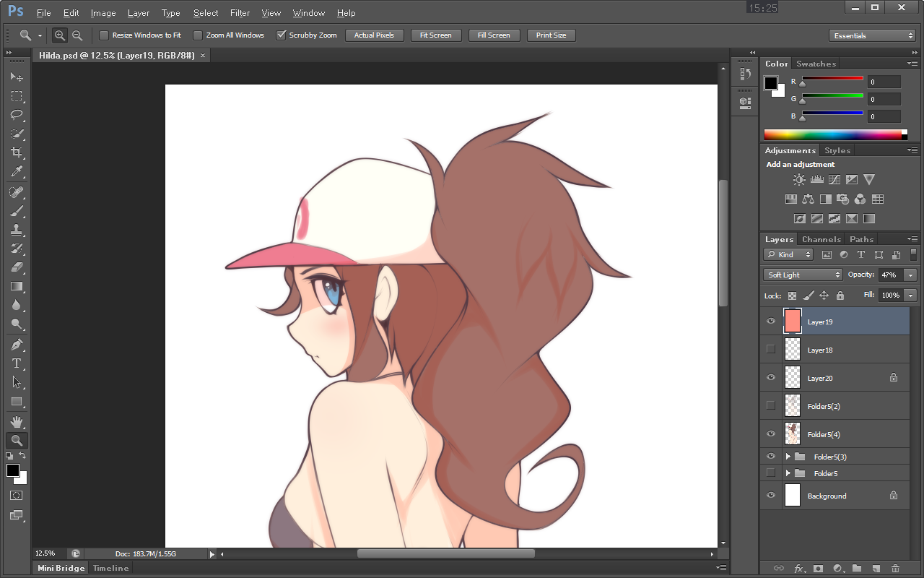Select the Pen tool
The height and width of the screenshot is (578, 924).
[16, 345]
